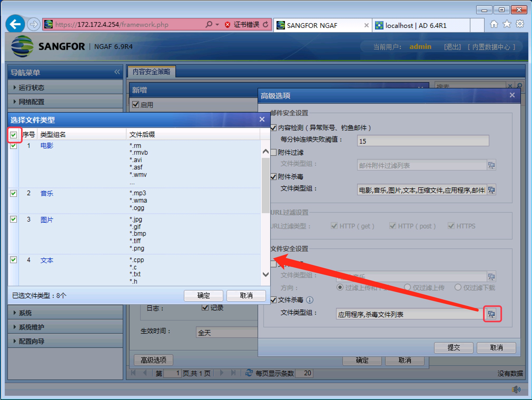Expand the 系统维护 navigation item
The image size is (532, 400).
(31, 327)
